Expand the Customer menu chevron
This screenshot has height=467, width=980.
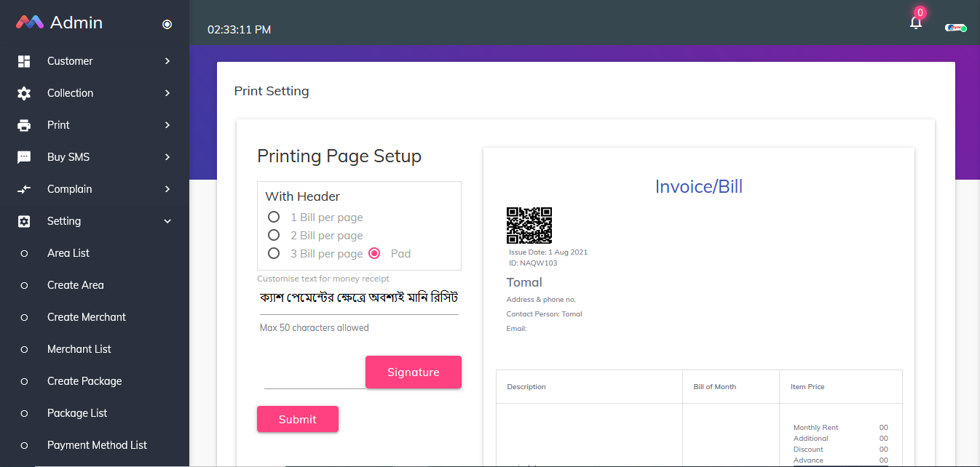(167, 61)
